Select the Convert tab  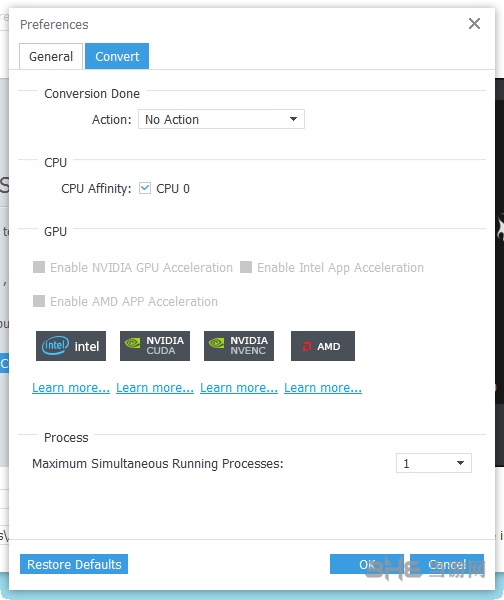point(117,56)
